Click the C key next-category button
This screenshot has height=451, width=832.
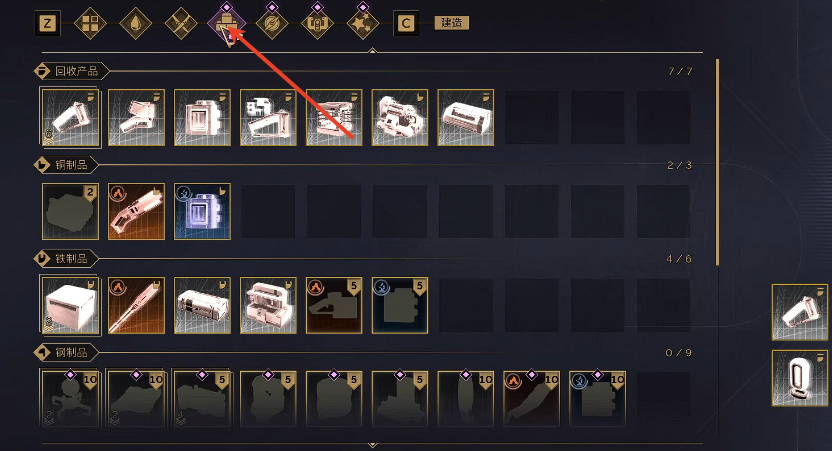(x=406, y=23)
